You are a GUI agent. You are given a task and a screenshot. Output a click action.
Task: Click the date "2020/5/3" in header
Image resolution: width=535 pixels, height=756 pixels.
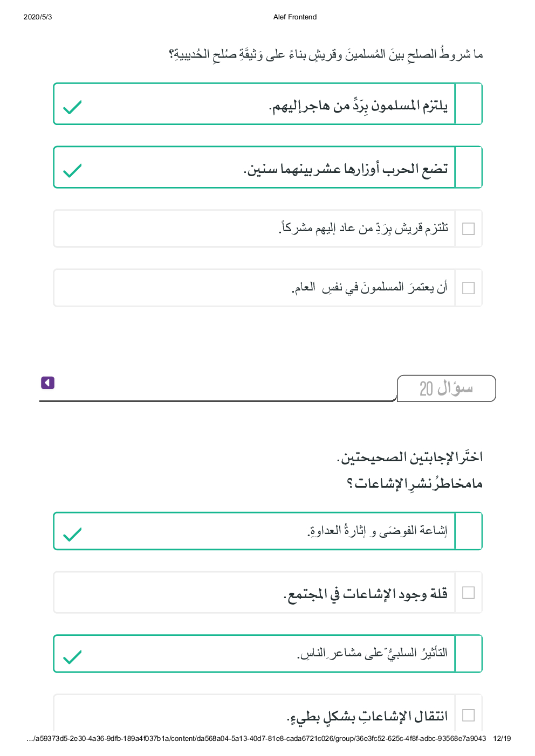coord(38,17)
